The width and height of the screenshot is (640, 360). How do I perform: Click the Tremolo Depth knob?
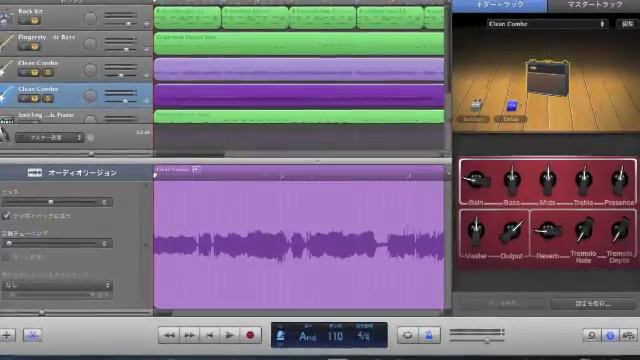coord(620,230)
